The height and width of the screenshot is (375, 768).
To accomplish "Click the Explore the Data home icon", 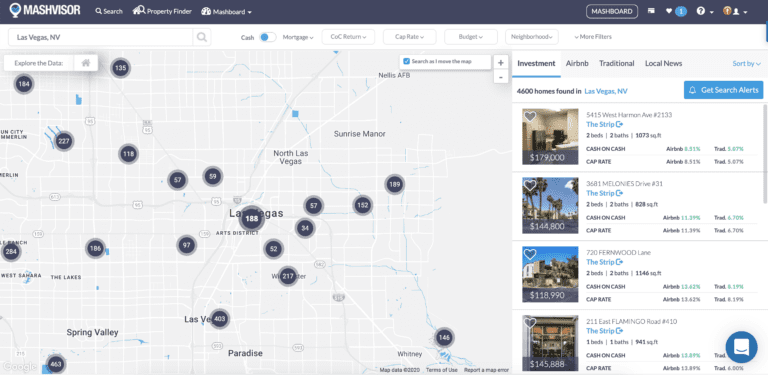I will 86,63.
